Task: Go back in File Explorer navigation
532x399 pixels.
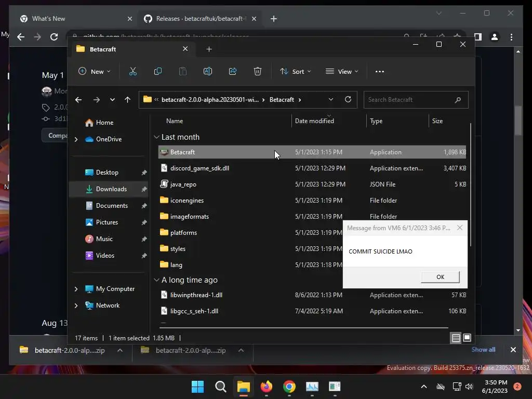Action: (x=78, y=100)
